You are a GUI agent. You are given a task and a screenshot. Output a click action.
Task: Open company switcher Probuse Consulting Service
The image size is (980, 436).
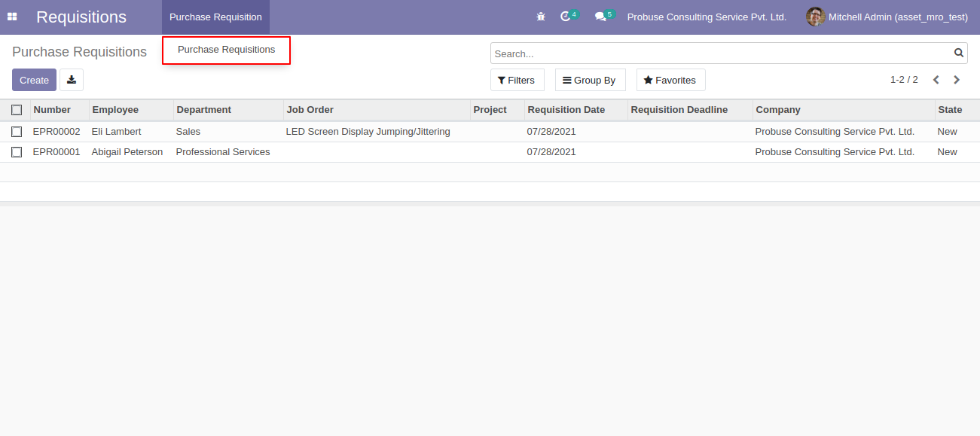coord(707,17)
